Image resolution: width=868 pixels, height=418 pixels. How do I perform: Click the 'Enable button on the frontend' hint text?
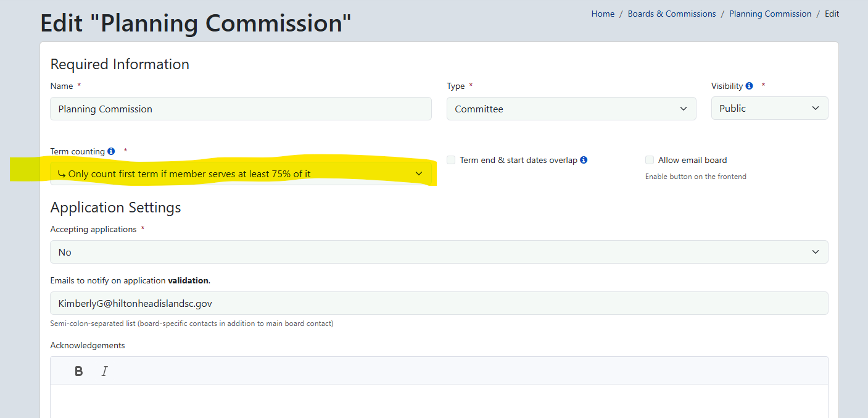696,177
